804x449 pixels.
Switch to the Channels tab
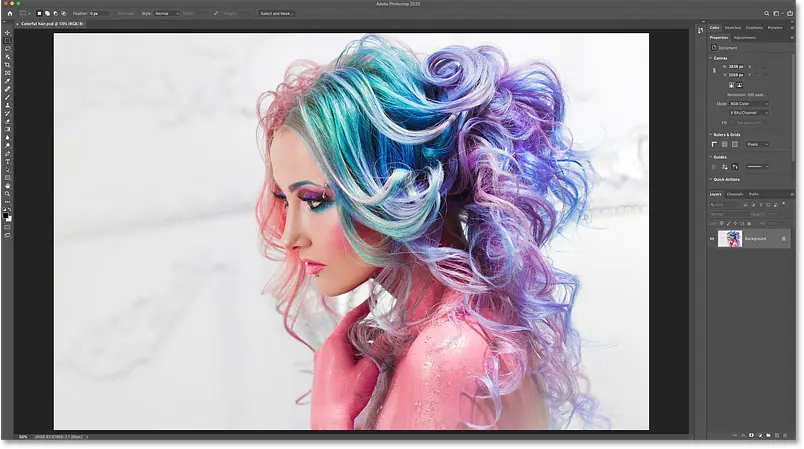pyautogui.click(x=735, y=194)
